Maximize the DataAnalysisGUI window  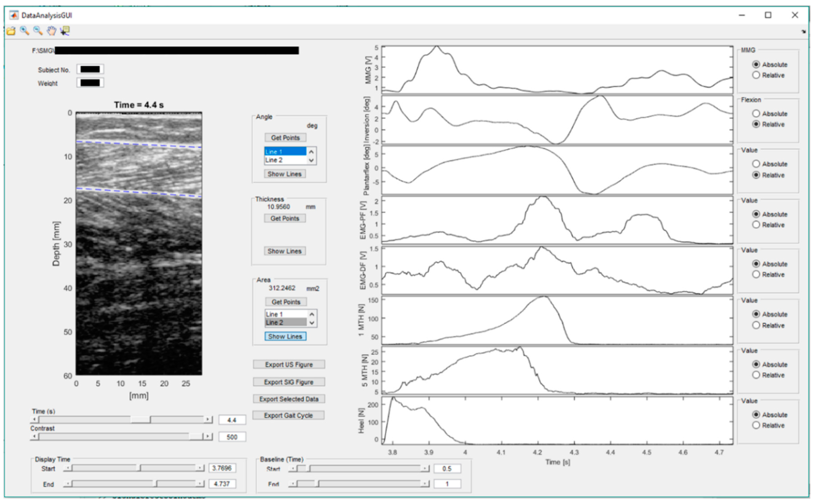tap(768, 15)
